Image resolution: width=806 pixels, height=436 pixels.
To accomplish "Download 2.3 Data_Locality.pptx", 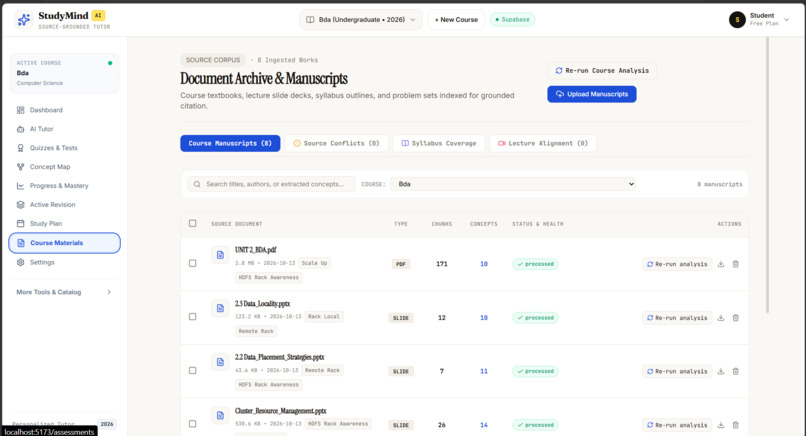I will click(x=721, y=318).
